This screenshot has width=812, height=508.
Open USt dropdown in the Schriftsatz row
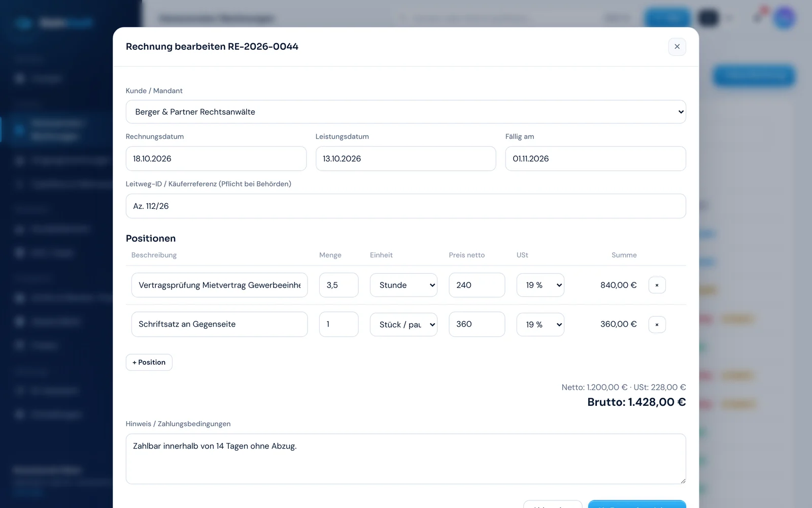540,325
